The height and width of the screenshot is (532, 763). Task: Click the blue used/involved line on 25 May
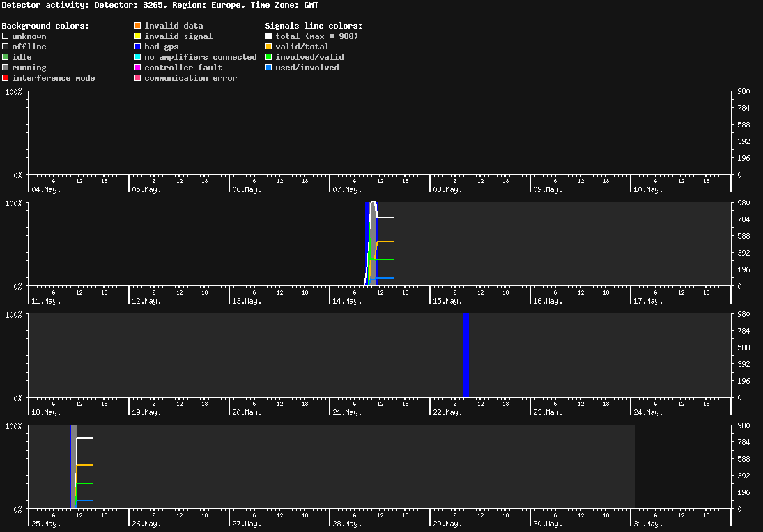tap(85, 501)
